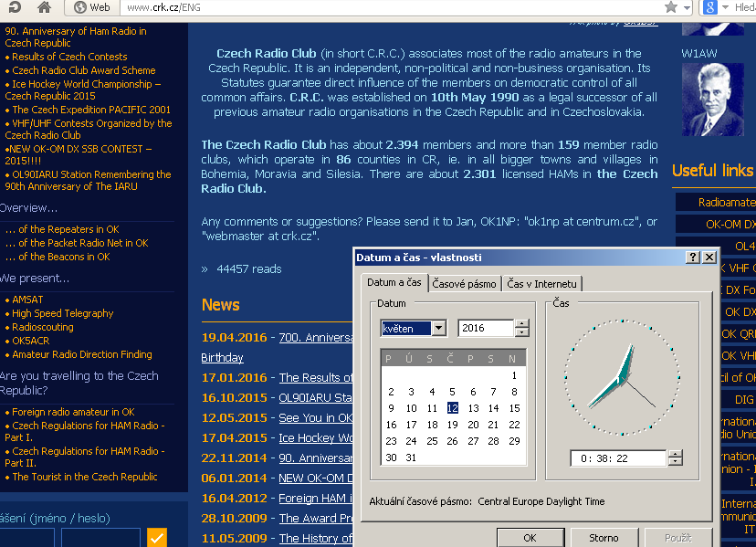Open the search engine dropdown arrow
Image resolution: width=756 pixels, height=547 pixels.
725,7
